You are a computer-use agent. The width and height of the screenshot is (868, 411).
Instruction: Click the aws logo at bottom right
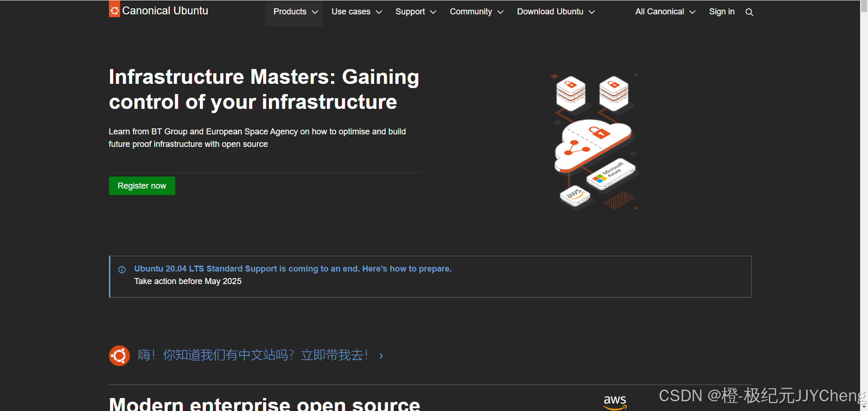tap(615, 402)
